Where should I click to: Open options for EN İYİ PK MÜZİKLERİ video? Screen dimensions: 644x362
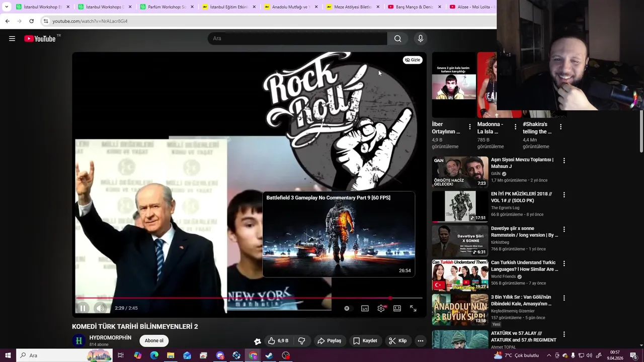[x=564, y=195]
